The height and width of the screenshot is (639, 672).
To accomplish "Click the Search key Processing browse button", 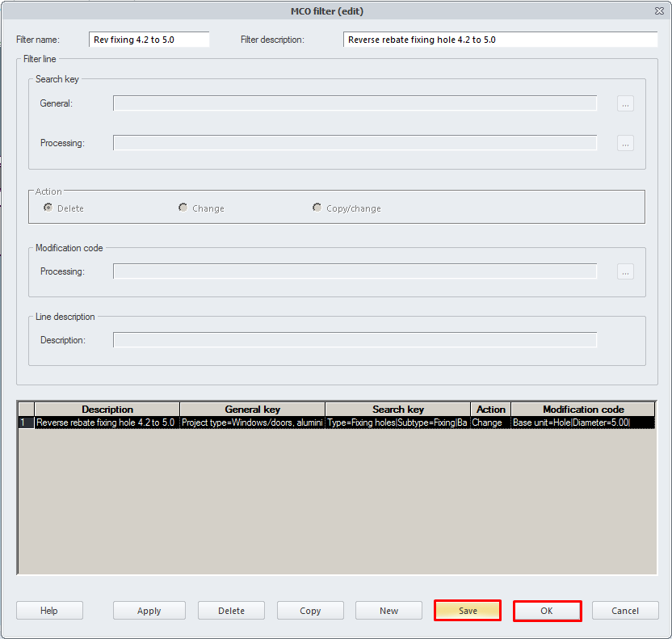I will [x=625, y=143].
